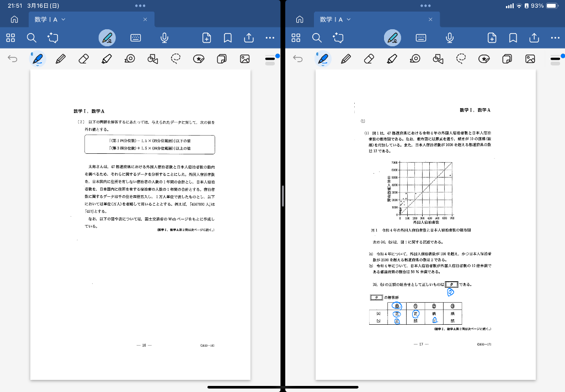Undo the last stroke in right window

298,59
